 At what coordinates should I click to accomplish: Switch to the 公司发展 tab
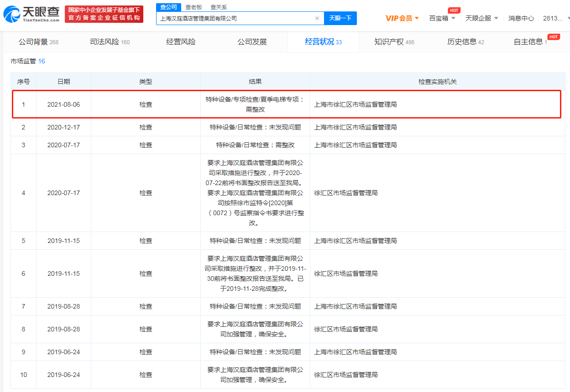point(252,42)
